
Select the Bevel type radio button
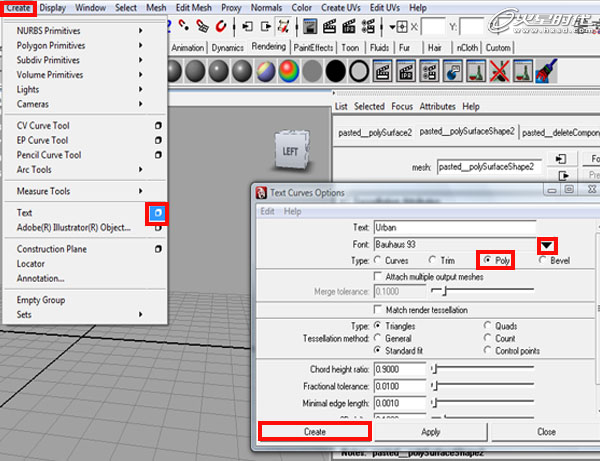[x=542, y=260]
